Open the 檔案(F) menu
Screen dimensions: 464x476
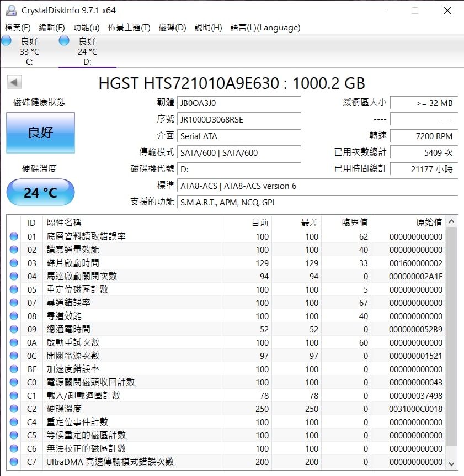click(18, 28)
